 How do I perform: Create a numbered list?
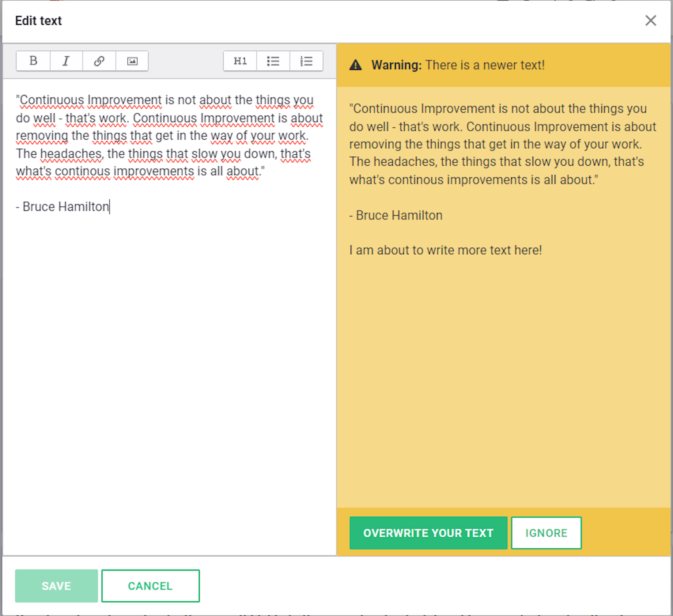click(306, 61)
